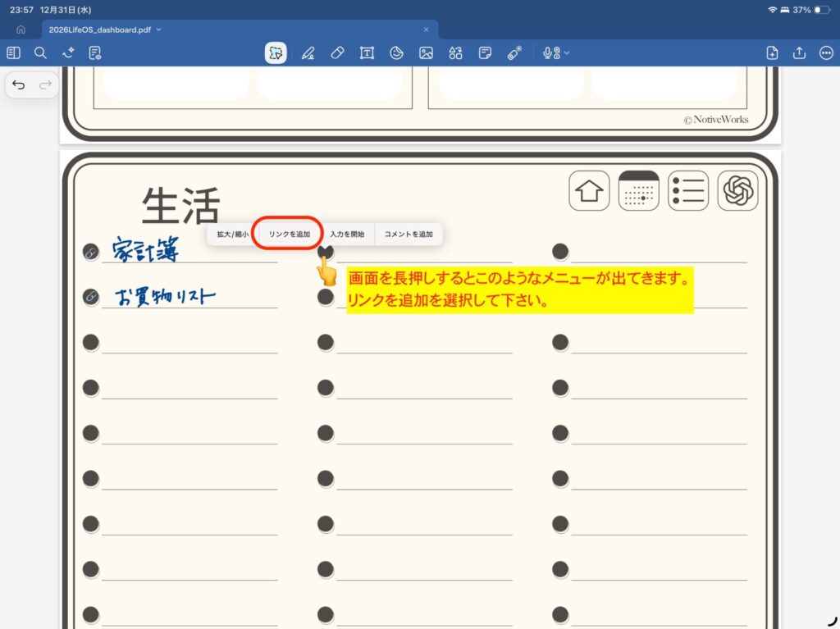Tap the share export button
Image resolution: width=840 pixels, height=629 pixels.
[x=799, y=53]
